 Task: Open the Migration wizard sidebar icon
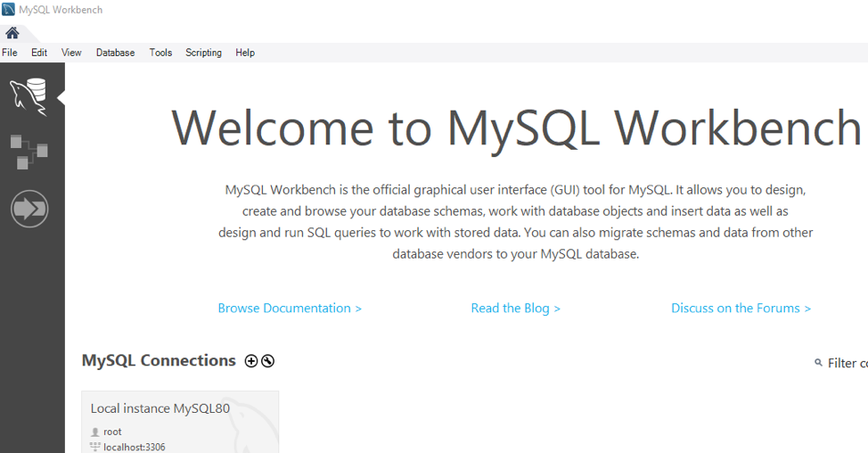29,209
